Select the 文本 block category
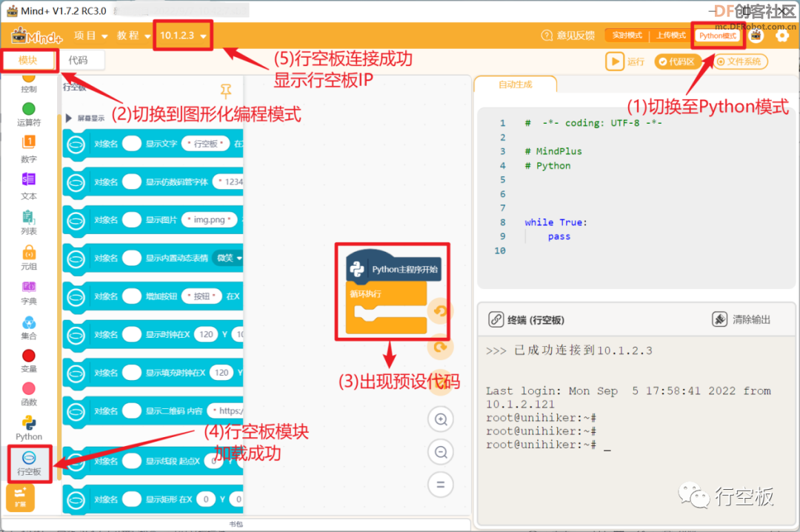This screenshot has width=800, height=532. [x=29, y=186]
